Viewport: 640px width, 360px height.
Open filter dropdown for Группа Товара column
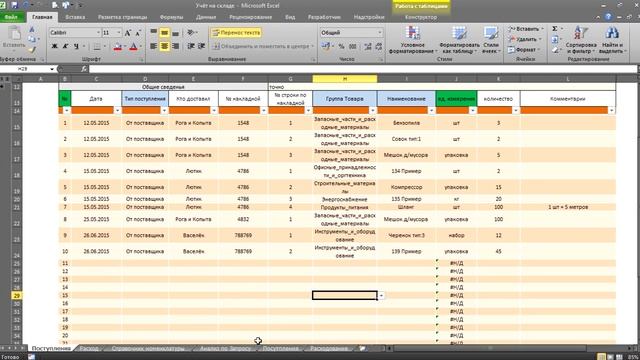click(372, 110)
